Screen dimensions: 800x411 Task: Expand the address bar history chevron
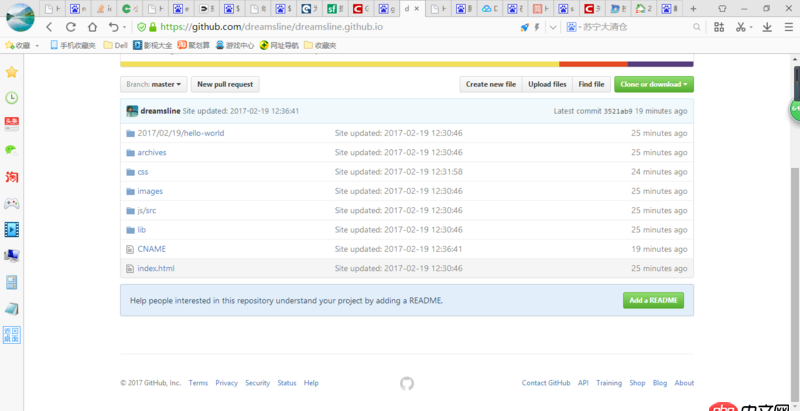tap(553, 28)
